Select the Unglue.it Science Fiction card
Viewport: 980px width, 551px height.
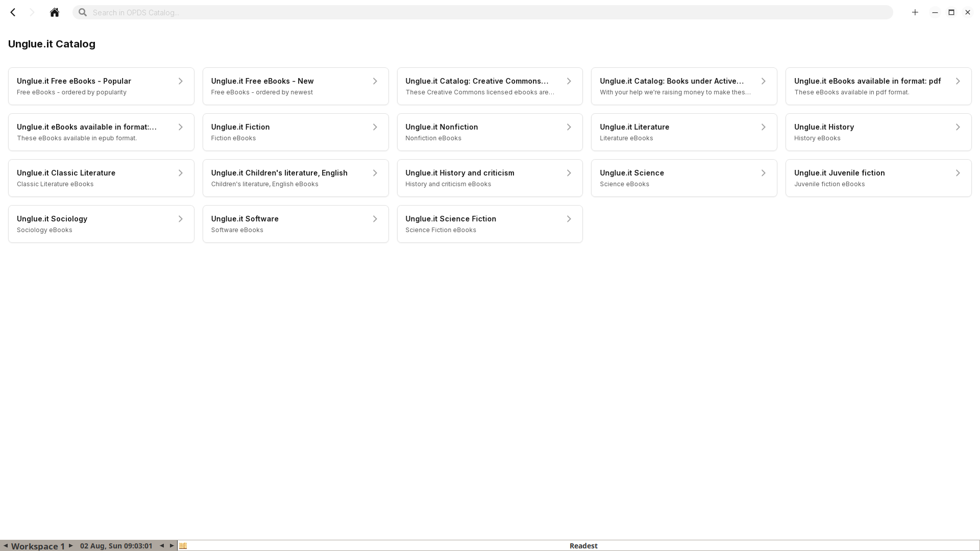pyautogui.click(x=490, y=224)
